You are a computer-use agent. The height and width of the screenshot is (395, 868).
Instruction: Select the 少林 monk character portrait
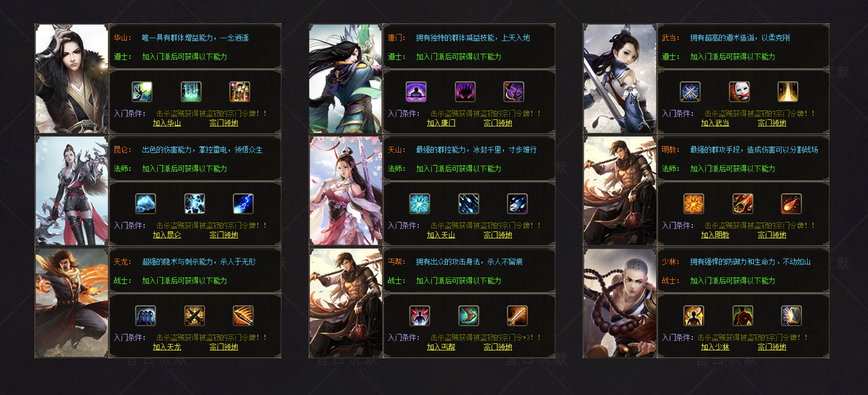tap(620, 303)
